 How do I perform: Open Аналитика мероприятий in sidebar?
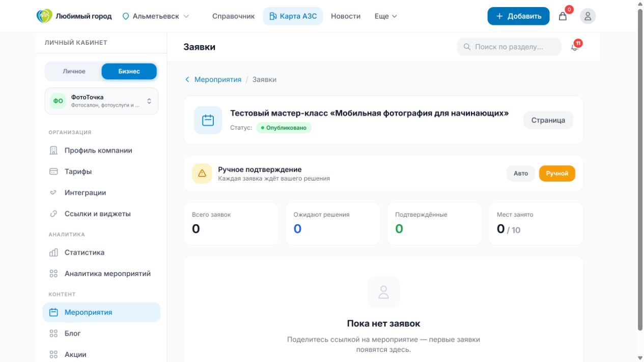coord(101,274)
